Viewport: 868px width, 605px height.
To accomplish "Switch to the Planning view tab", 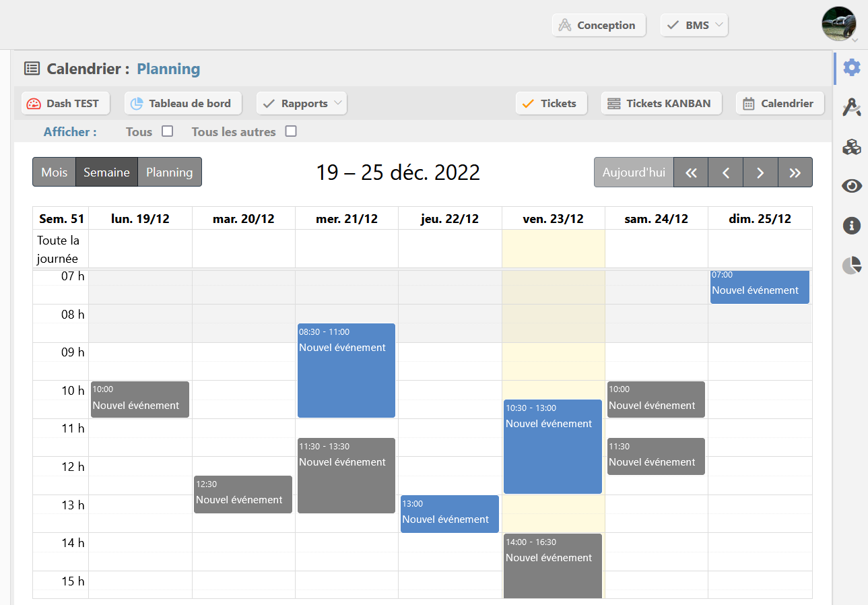I will tap(170, 172).
